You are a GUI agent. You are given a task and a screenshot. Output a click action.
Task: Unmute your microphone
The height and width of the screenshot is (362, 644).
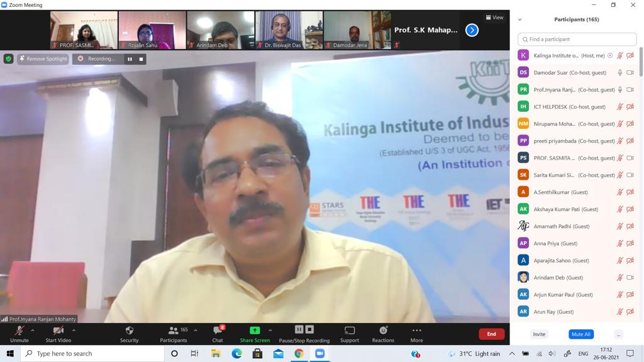tap(19, 330)
